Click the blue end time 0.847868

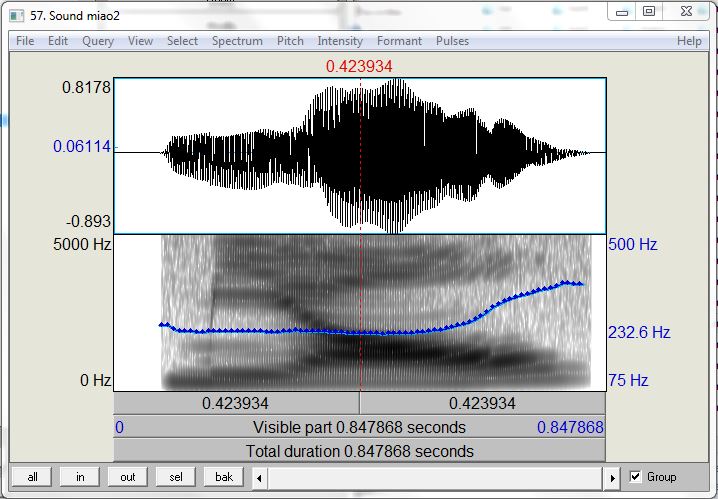(570, 428)
